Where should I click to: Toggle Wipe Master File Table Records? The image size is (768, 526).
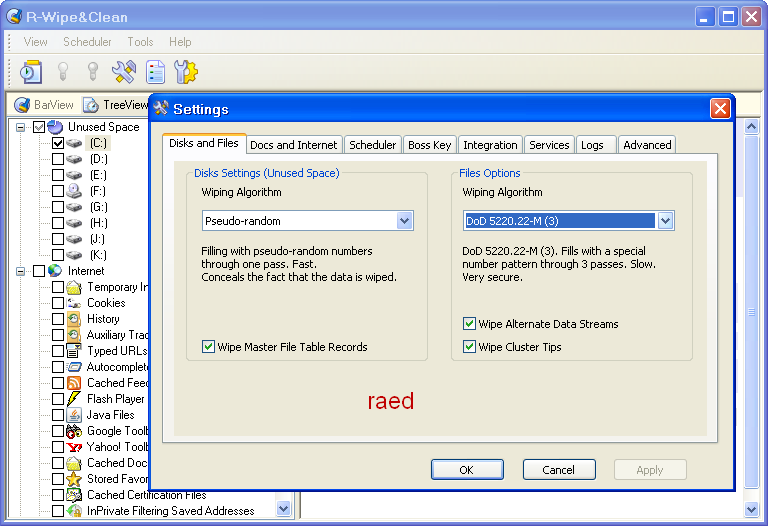208,347
